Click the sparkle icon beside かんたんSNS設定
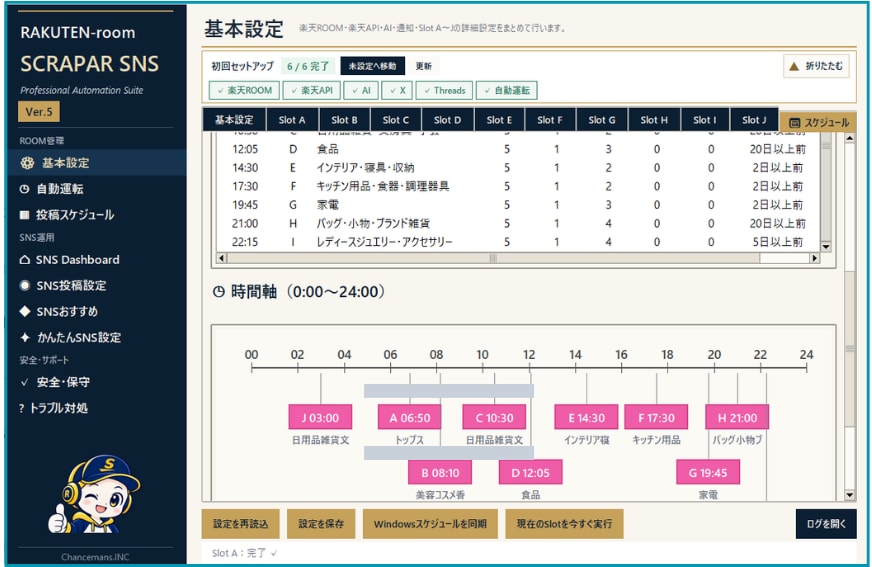 pyautogui.click(x=25, y=337)
